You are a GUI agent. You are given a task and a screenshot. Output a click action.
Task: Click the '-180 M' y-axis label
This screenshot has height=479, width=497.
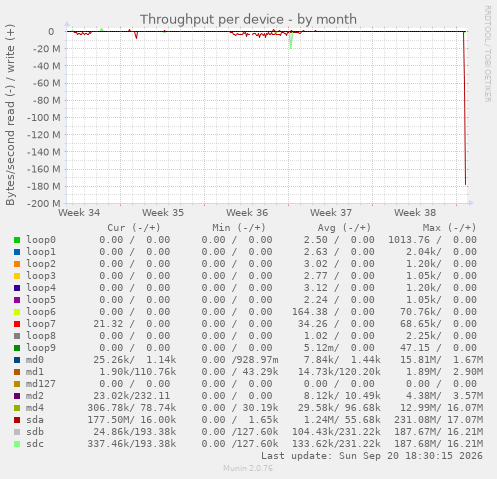pyautogui.click(x=44, y=186)
